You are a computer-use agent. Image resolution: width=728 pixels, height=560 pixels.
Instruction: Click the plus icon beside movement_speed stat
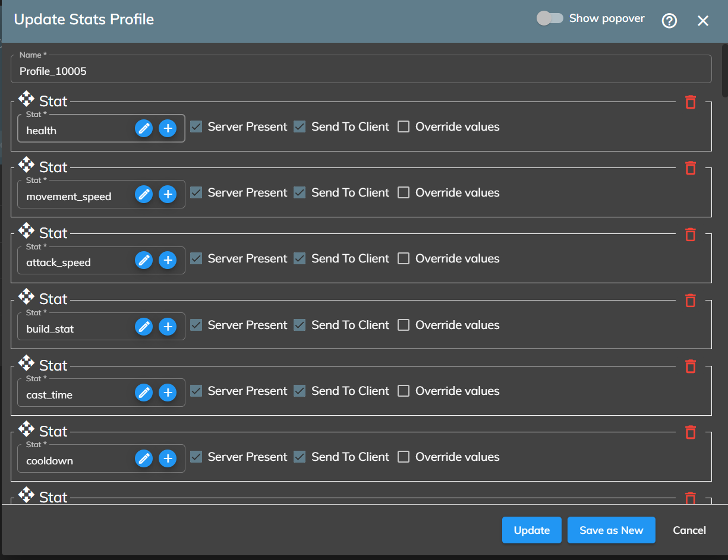[x=168, y=194]
